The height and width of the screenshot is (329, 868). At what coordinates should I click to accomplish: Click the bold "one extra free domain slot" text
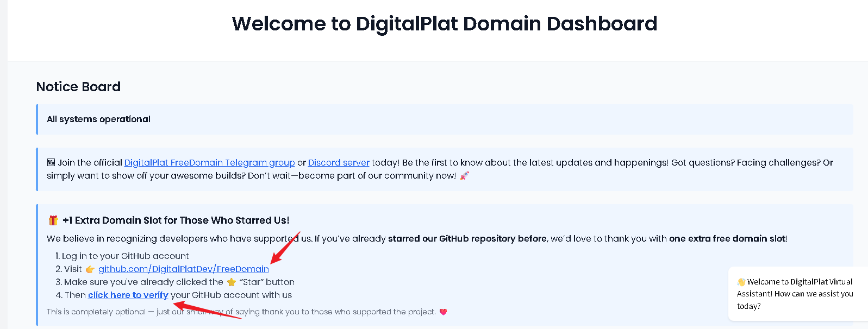point(727,239)
